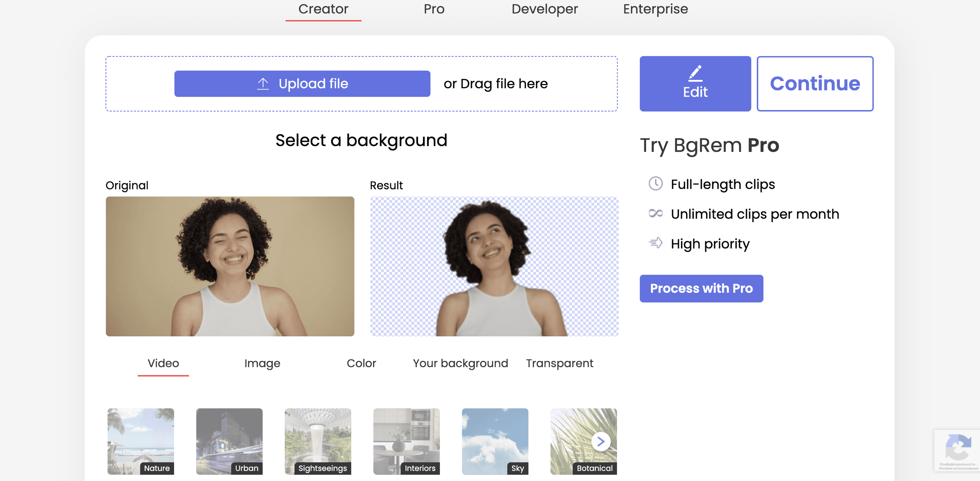This screenshot has width=980, height=481.
Task: Click the 'Full-length clips' text
Action: pos(723,184)
